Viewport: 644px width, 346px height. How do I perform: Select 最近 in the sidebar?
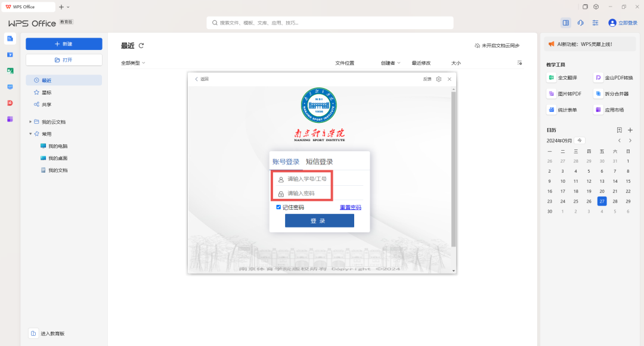[64, 80]
